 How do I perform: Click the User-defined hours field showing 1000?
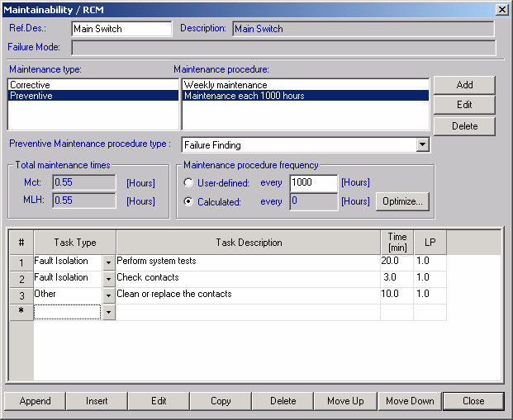click(313, 183)
